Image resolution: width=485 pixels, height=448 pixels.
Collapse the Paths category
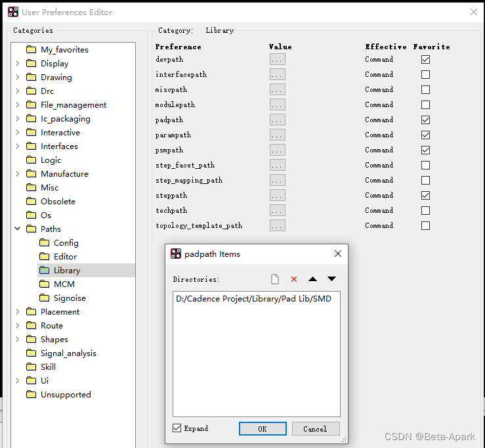[17, 229]
